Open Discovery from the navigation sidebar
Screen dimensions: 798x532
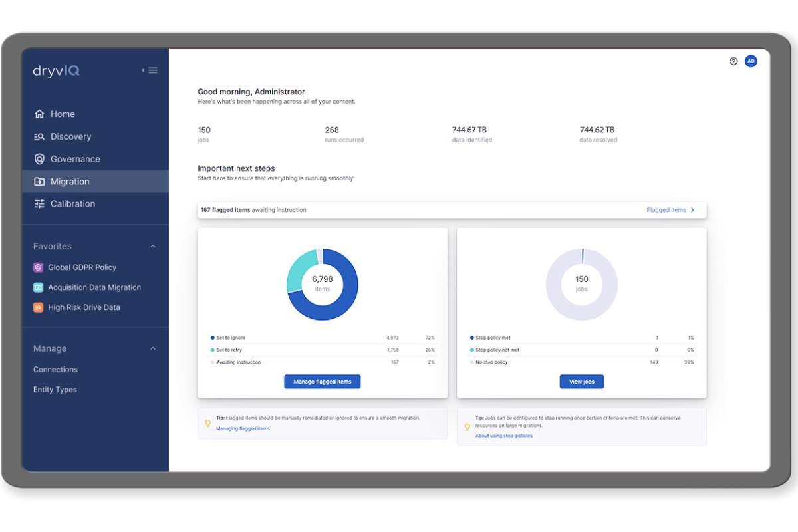tap(40, 136)
